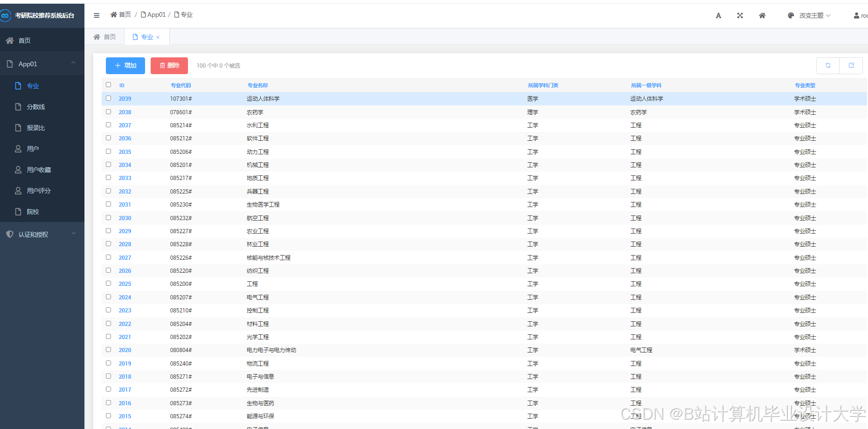Check the select-all checkbox in the header row
This screenshot has height=429, width=868.
click(x=108, y=84)
